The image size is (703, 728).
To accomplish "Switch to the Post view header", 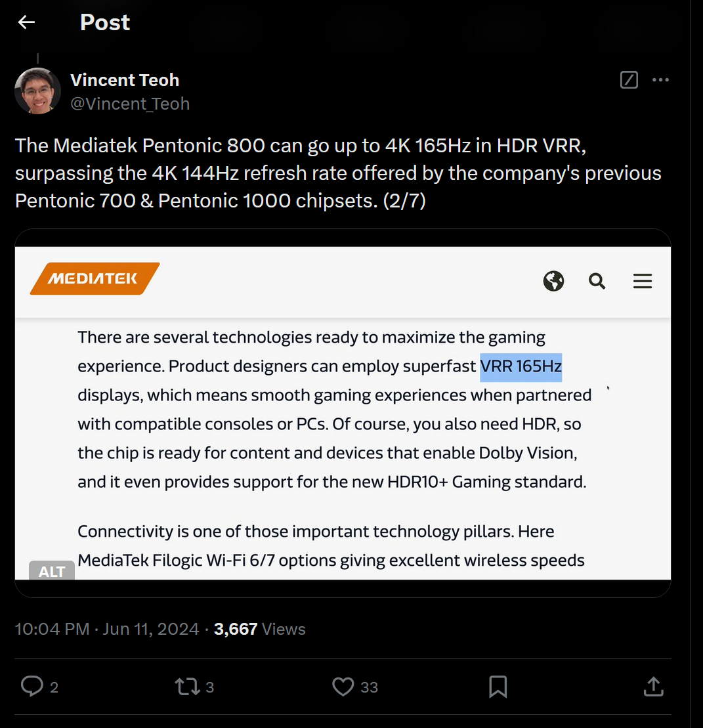I will tap(104, 22).
